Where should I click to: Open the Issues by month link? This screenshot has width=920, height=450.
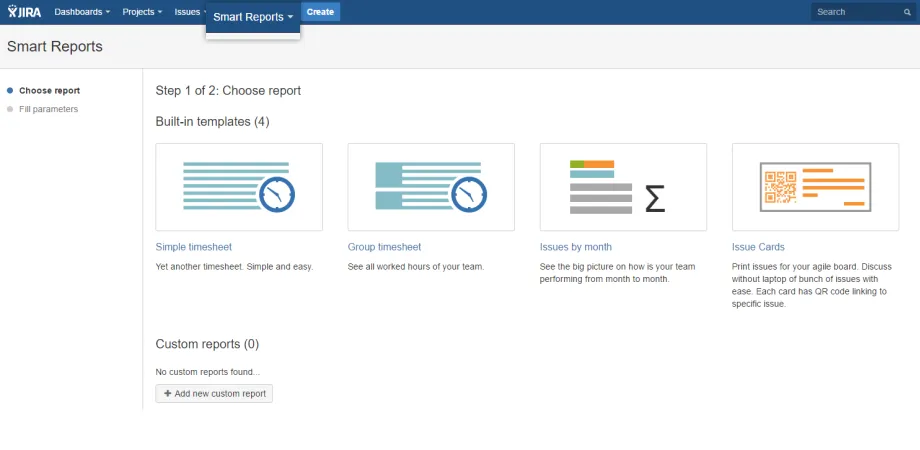(x=576, y=247)
